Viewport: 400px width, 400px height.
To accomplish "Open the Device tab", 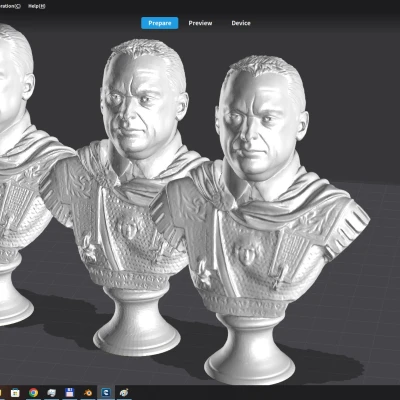I will (x=241, y=23).
